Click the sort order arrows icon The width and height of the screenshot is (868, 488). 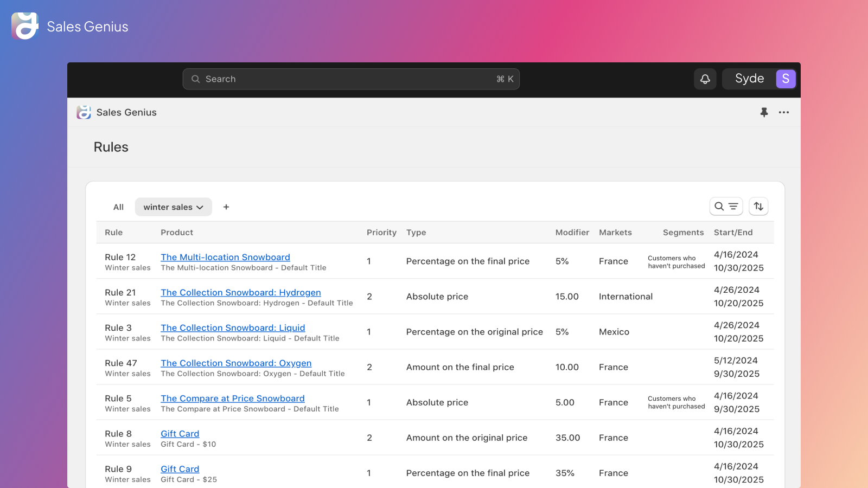point(758,206)
